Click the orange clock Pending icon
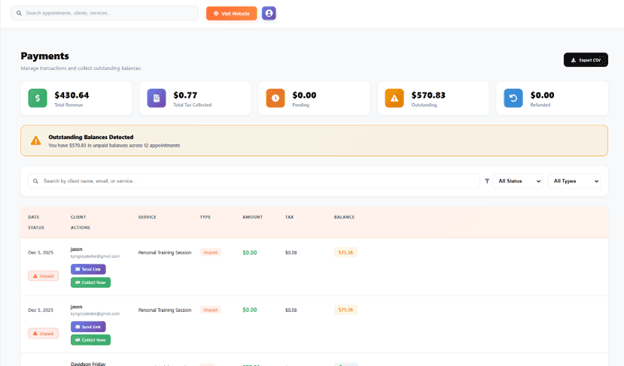Screen dimensions: 624x366 (x=275, y=98)
